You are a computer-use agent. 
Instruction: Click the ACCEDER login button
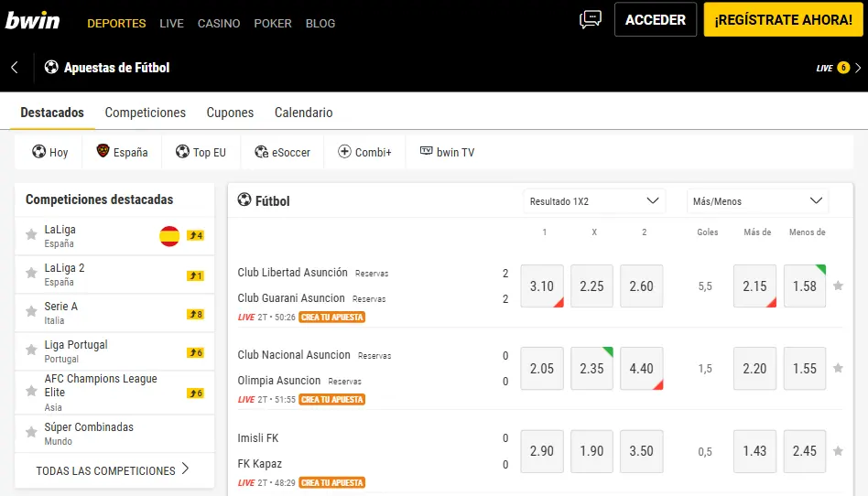click(x=656, y=19)
